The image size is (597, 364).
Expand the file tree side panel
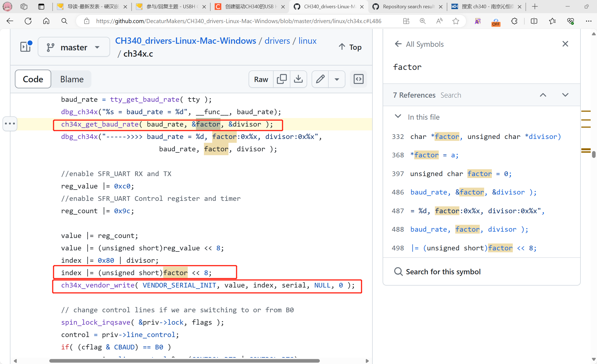click(26, 47)
